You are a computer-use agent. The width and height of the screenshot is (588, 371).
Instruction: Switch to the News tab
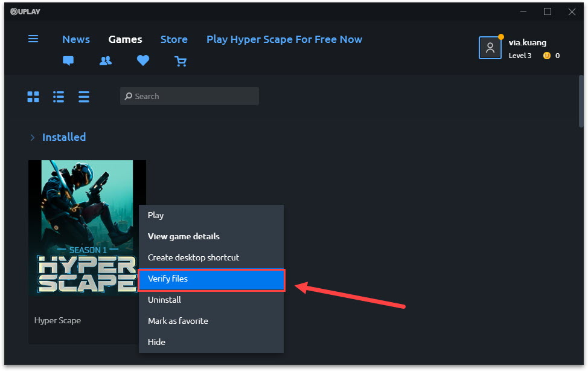pos(75,39)
